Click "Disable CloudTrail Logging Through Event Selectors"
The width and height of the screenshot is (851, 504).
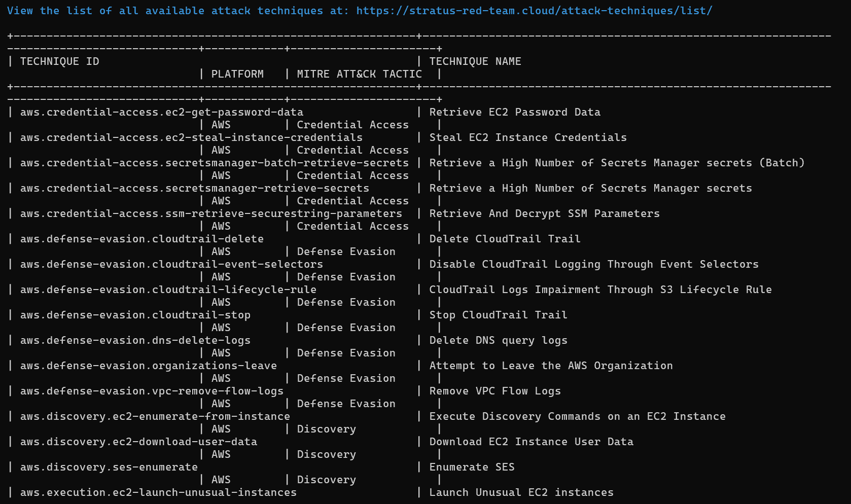pyautogui.click(x=594, y=264)
